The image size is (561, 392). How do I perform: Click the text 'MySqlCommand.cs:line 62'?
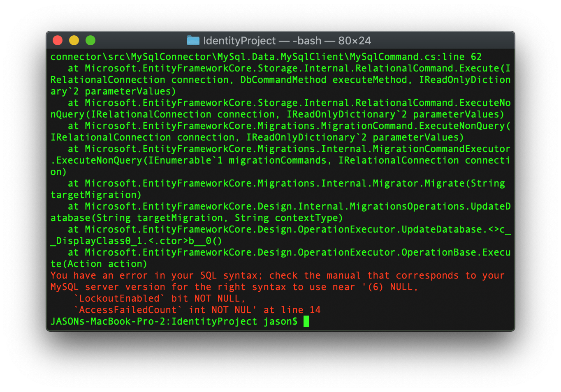(x=415, y=57)
